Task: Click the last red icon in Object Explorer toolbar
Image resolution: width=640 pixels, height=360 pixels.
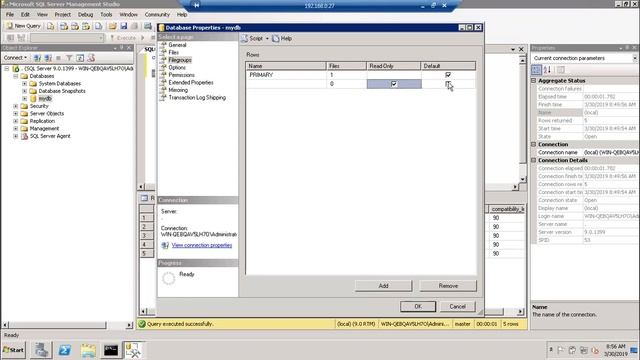Action: tap(91, 58)
